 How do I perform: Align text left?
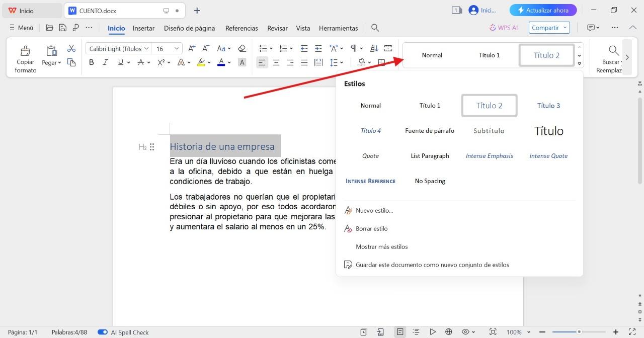tap(262, 62)
